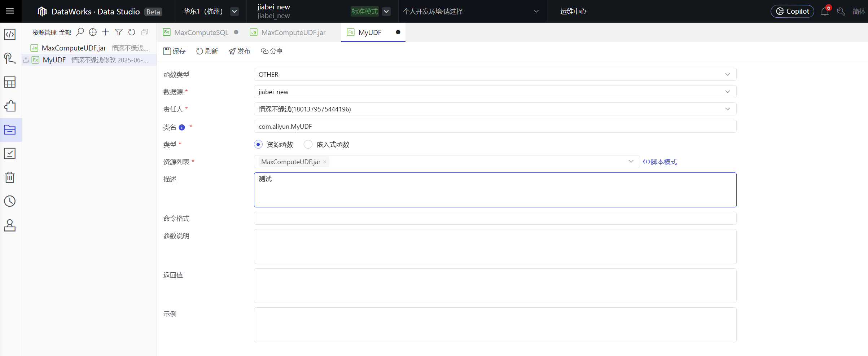Open the wrench tools icon
Screen dimensions: 868x356
click(x=841, y=12)
